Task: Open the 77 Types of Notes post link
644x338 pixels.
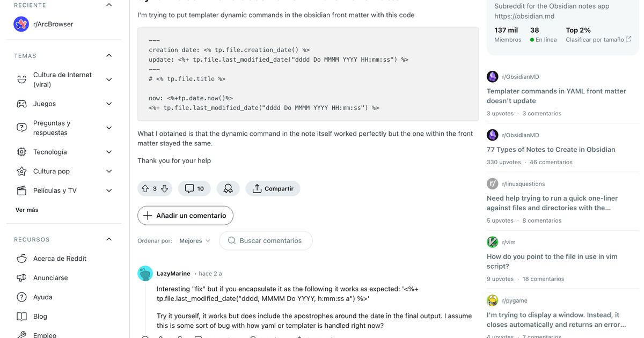Action: [551, 149]
